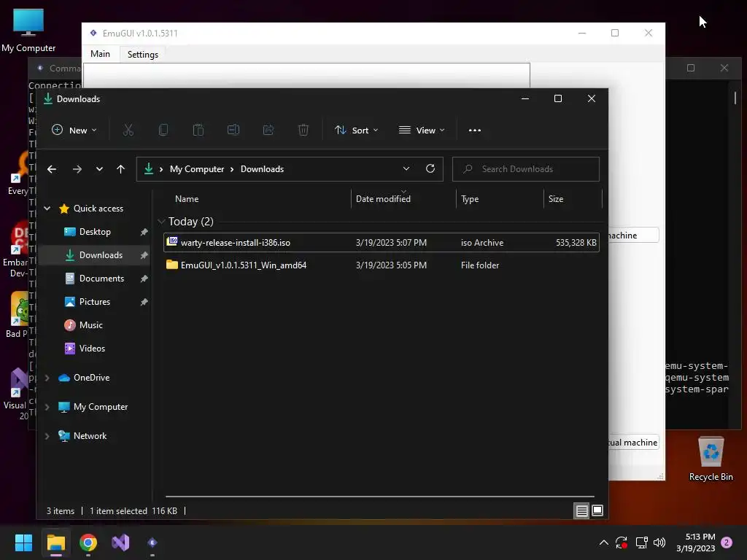Screen dimensions: 747x560
Task: Click the sync status tray icon
Action: pyautogui.click(x=622, y=542)
